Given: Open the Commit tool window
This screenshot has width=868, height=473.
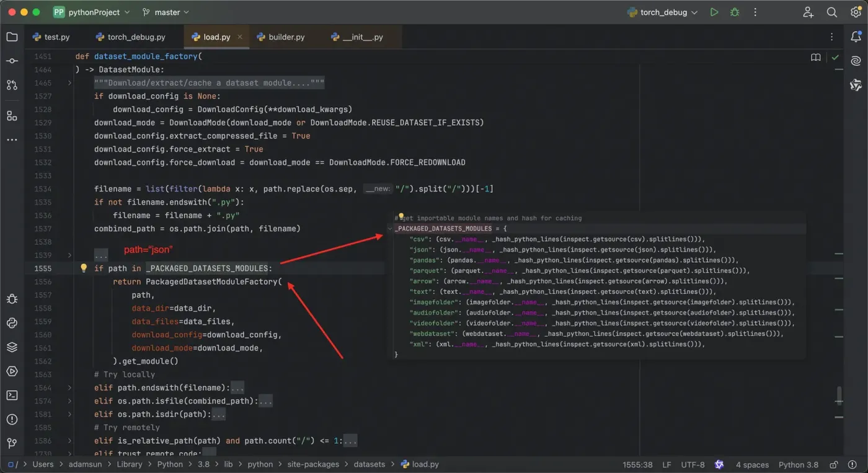Looking at the screenshot, I should pyautogui.click(x=12, y=61).
